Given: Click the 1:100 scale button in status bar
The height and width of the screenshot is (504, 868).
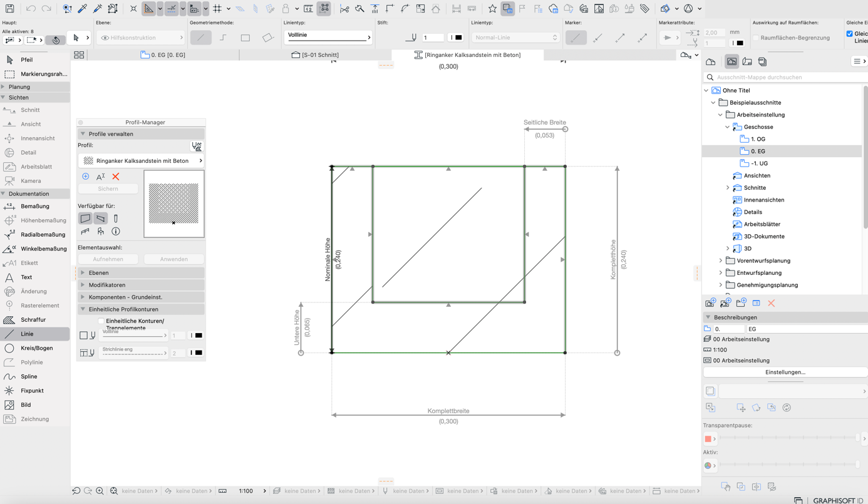Looking at the screenshot, I should [x=246, y=491].
